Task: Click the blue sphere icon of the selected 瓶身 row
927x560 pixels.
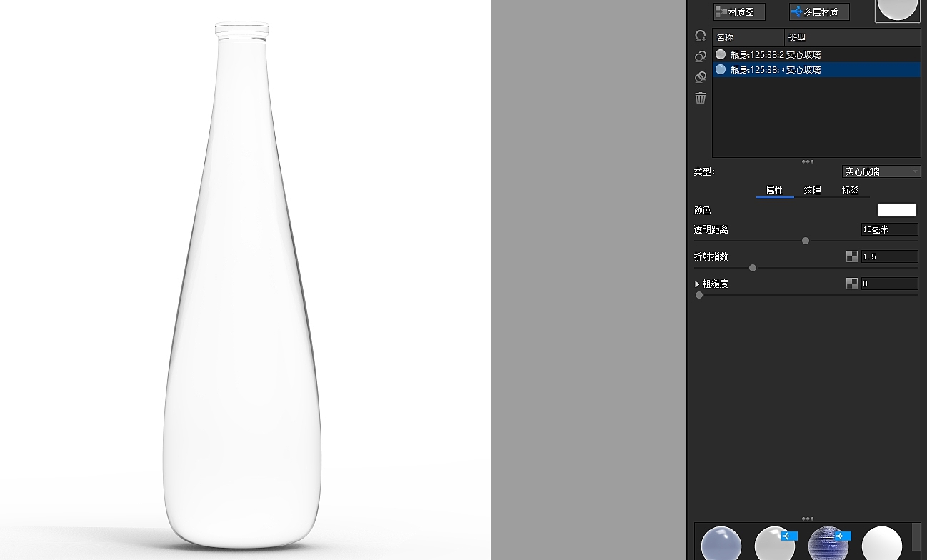Action: [x=721, y=69]
